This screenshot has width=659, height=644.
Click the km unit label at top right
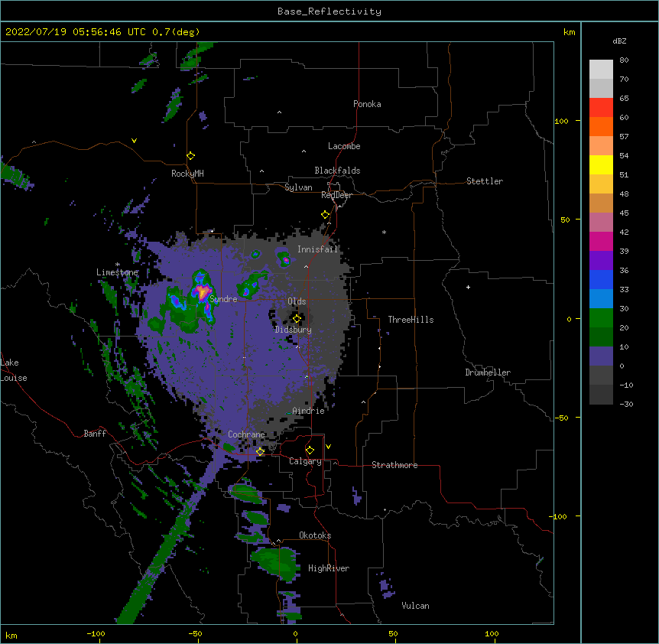[569, 32]
